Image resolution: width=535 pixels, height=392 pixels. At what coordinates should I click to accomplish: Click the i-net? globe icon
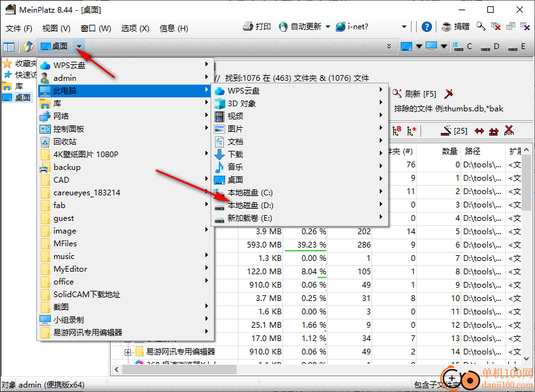340,27
